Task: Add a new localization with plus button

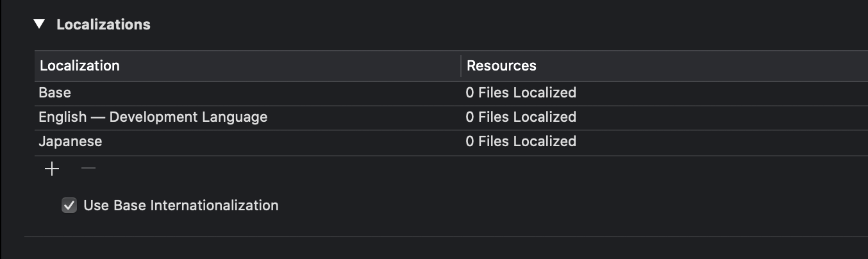Action: click(52, 169)
